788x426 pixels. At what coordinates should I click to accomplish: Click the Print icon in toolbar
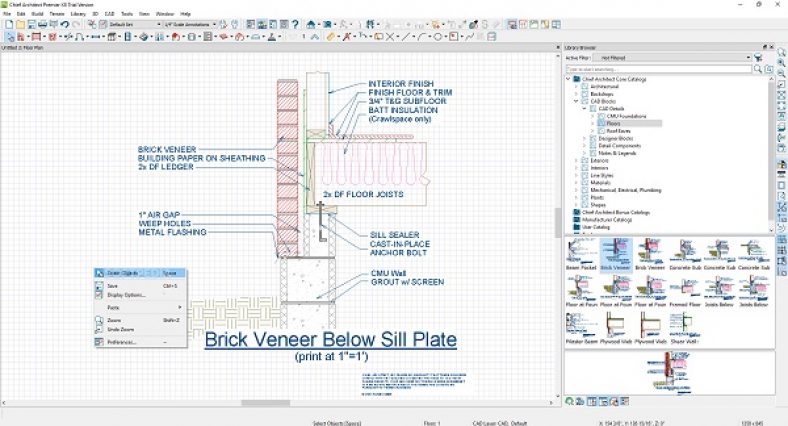coord(42,24)
